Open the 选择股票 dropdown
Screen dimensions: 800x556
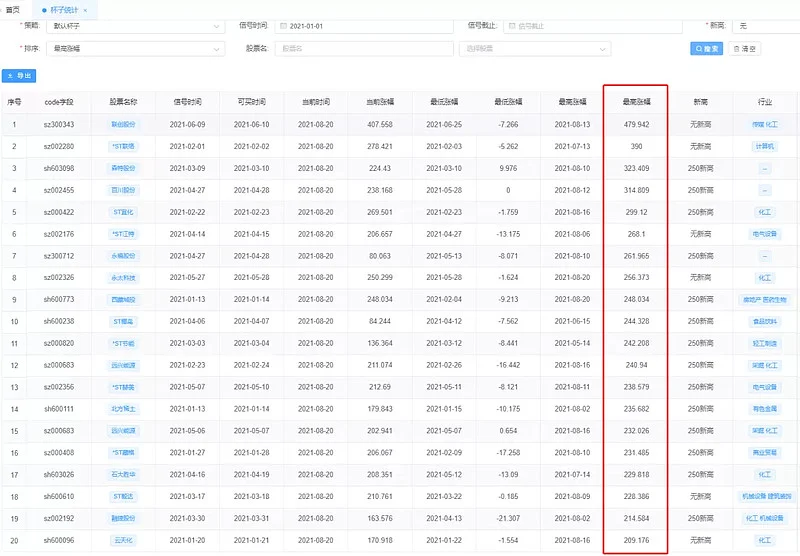tap(535, 49)
